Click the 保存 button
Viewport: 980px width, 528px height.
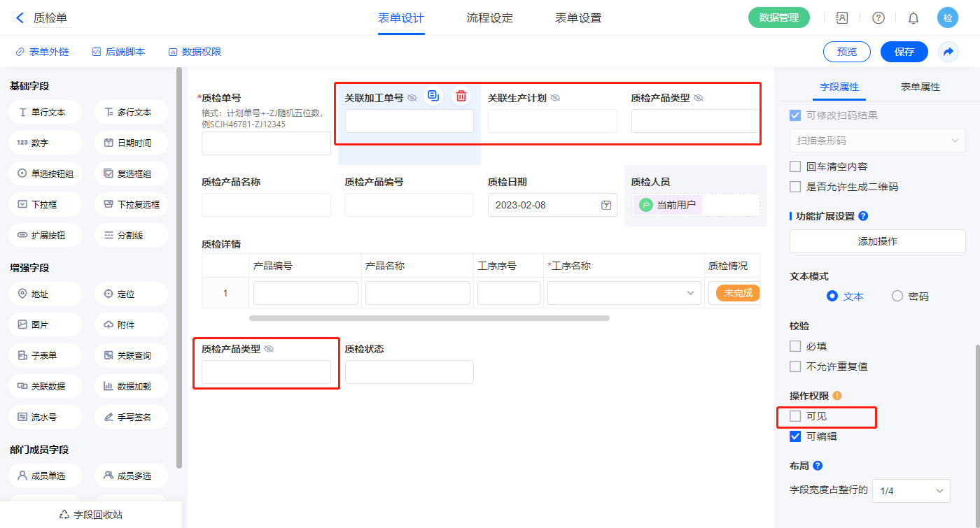pos(904,52)
